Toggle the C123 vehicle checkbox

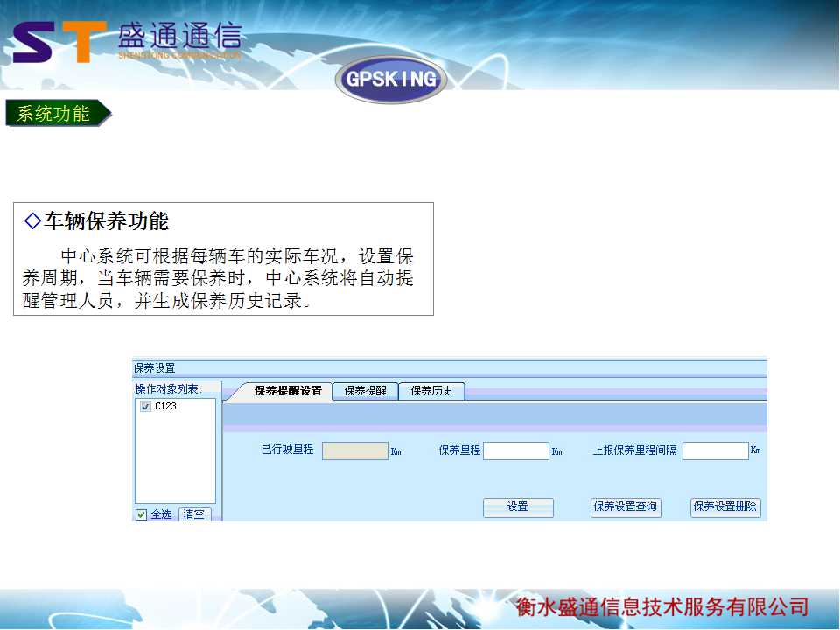pos(145,407)
